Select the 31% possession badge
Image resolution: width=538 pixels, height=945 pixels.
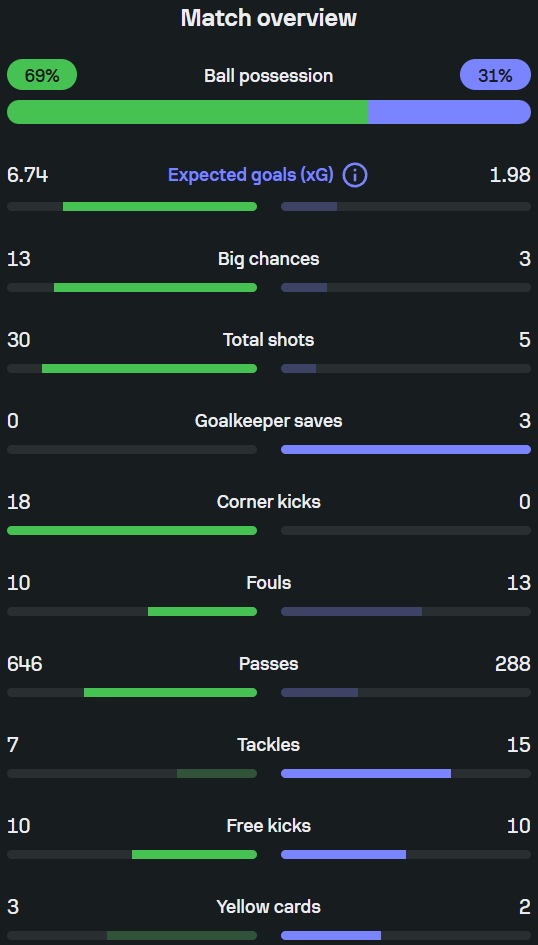[x=495, y=75]
